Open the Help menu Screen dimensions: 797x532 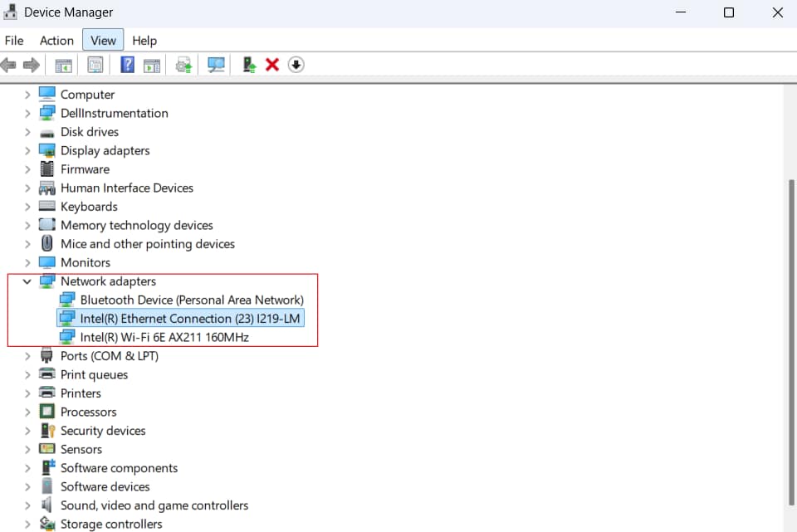[x=144, y=41]
